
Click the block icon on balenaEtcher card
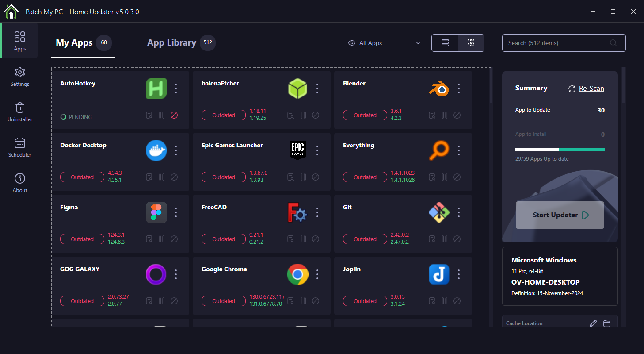(x=316, y=115)
